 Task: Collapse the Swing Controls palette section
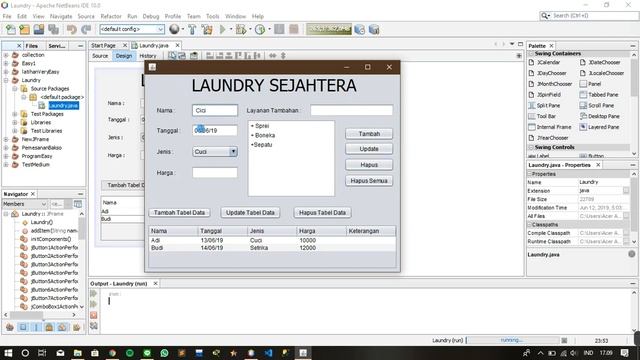coord(531,147)
